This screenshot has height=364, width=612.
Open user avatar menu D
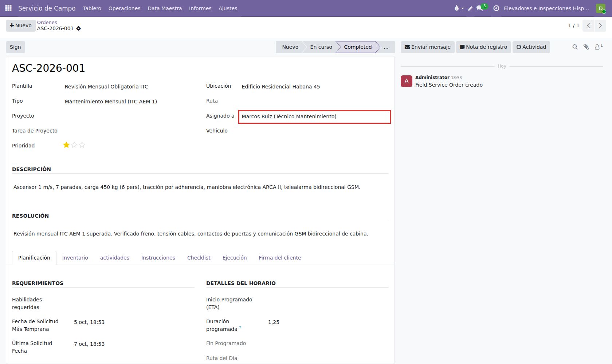pyautogui.click(x=601, y=8)
